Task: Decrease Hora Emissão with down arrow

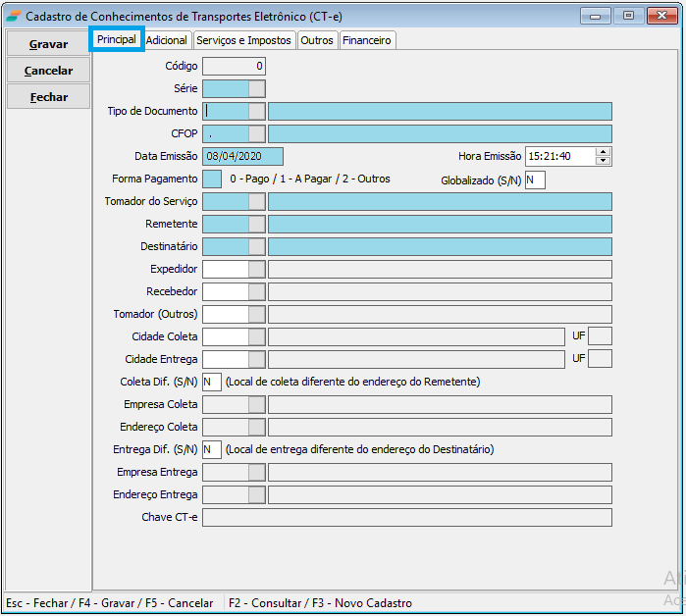Action: [x=604, y=161]
